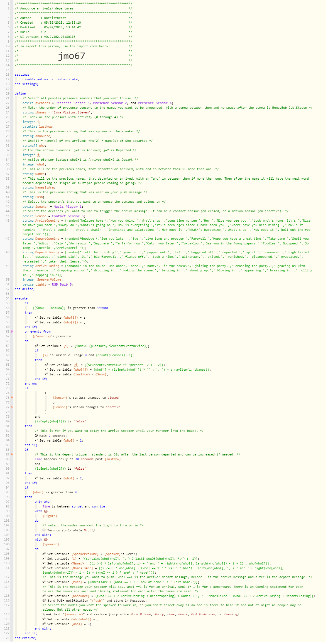
Task: Click the 'end settings;' line
Action: (27, 84)
